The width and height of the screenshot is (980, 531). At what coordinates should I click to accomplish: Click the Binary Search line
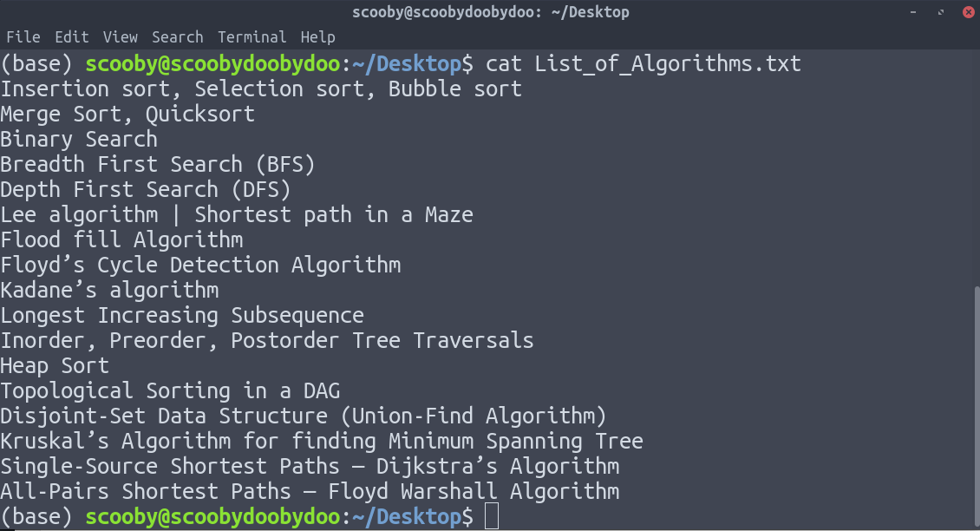pos(79,139)
